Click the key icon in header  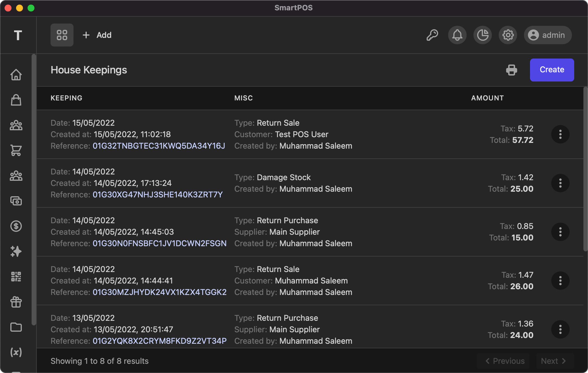pos(432,35)
